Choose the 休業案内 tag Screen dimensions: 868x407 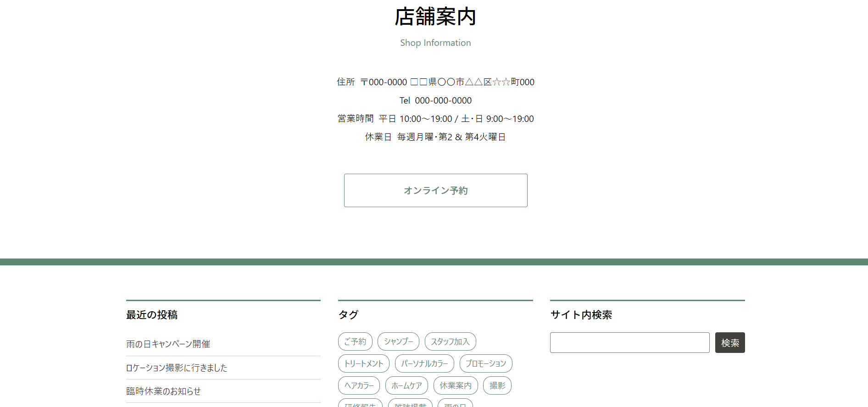pyautogui.click(x=456, y=385)
